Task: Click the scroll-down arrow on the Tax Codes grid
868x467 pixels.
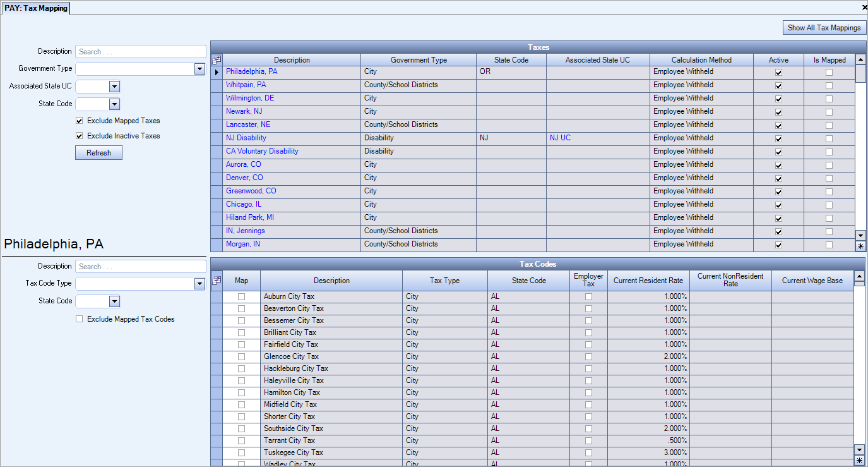Action: point(859,451)
